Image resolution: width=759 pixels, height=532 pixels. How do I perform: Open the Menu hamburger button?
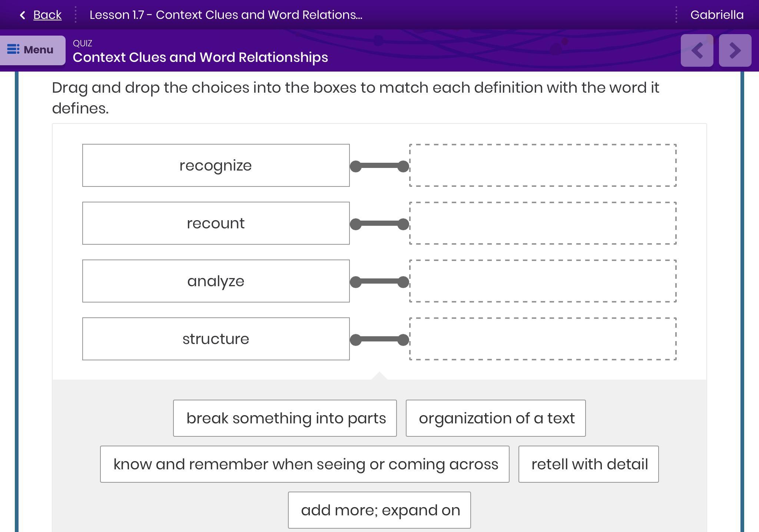(33, 50)
